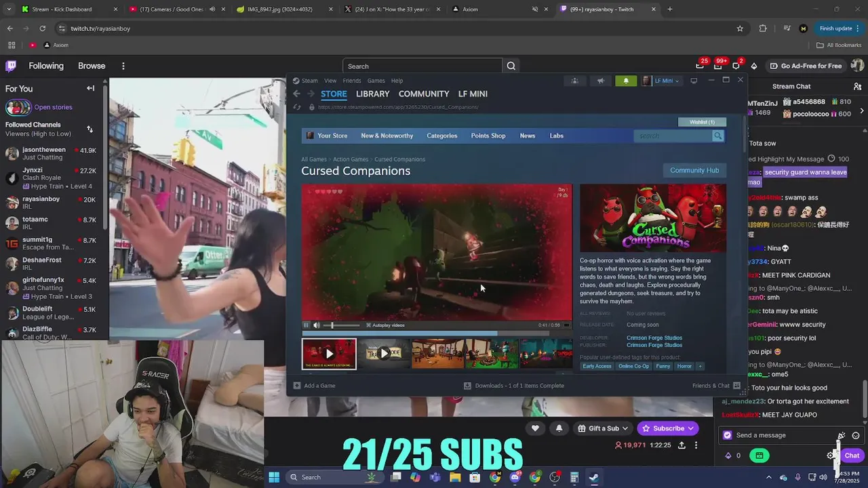Open the Steam Friends menu
Image resolution: width=868 pixels, height=488 pixels.
click(x=352, y=81)
